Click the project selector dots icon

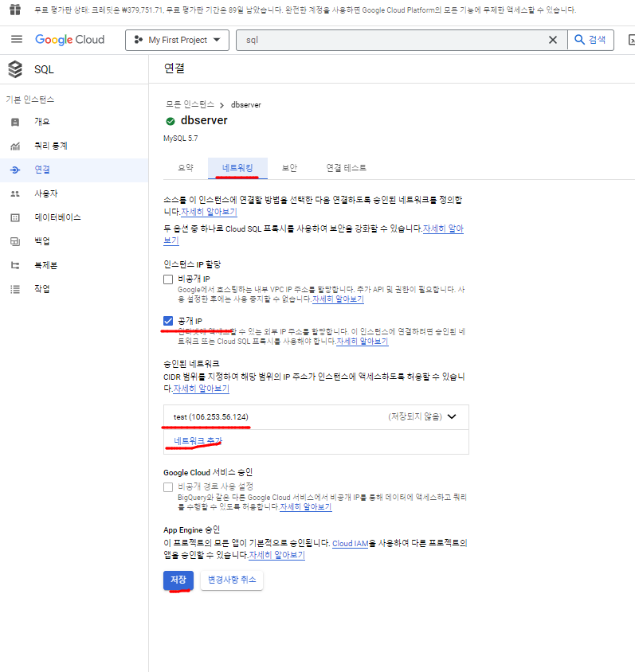pyautogui.click(x=139, y=40)
